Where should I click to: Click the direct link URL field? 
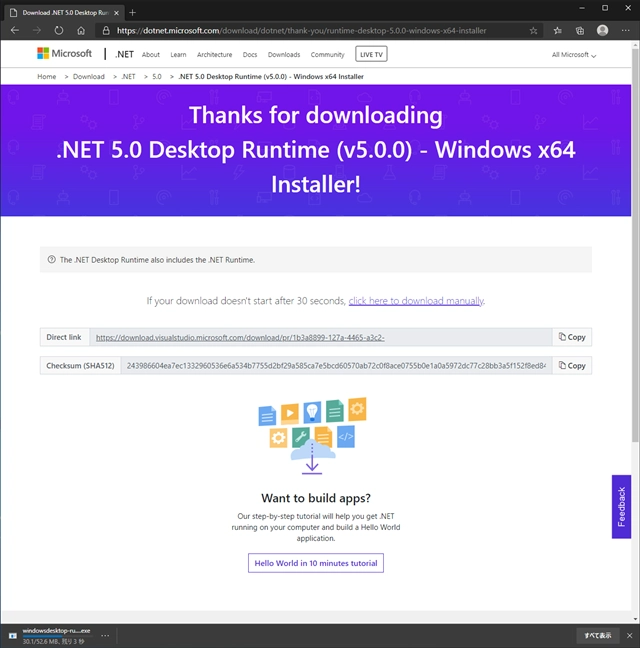tap(321, 337)
